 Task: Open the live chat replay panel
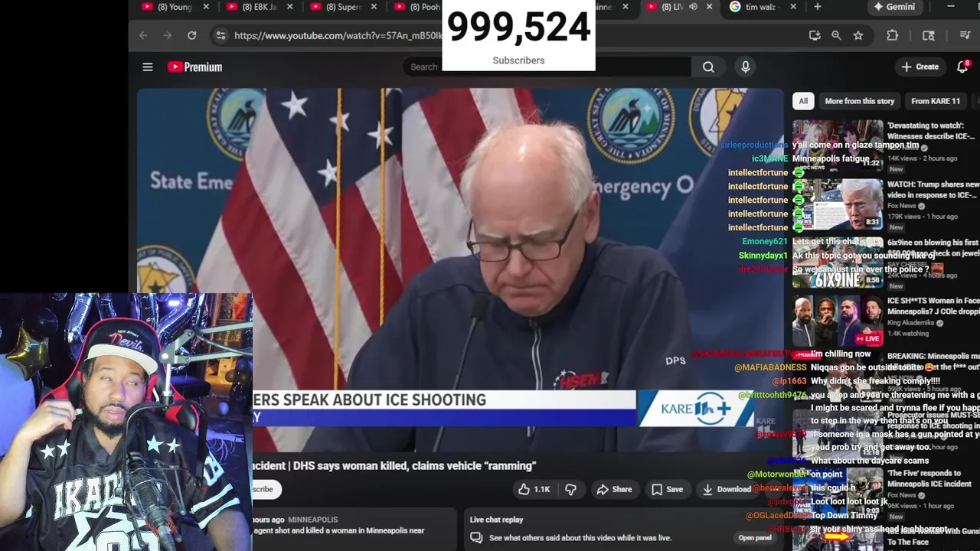(x=753, y=537)
